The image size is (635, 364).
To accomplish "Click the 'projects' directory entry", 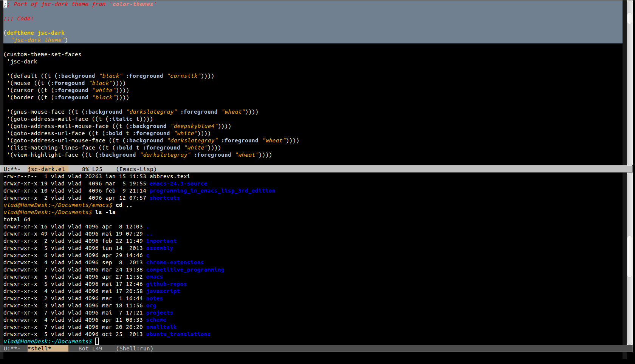I will 160,313.
